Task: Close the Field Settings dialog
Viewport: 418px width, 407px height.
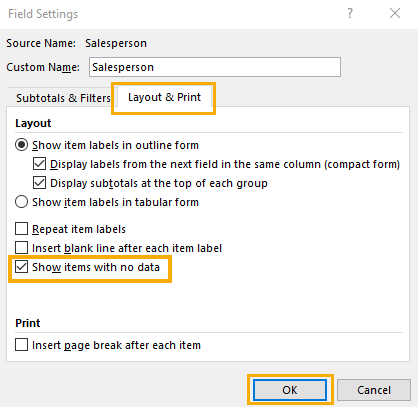Action: tap(395, 13)
